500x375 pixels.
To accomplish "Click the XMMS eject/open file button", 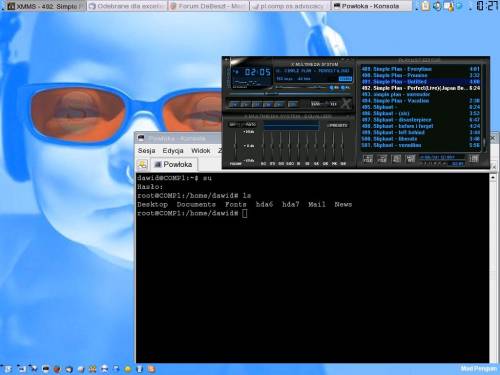I will [293, 104].
